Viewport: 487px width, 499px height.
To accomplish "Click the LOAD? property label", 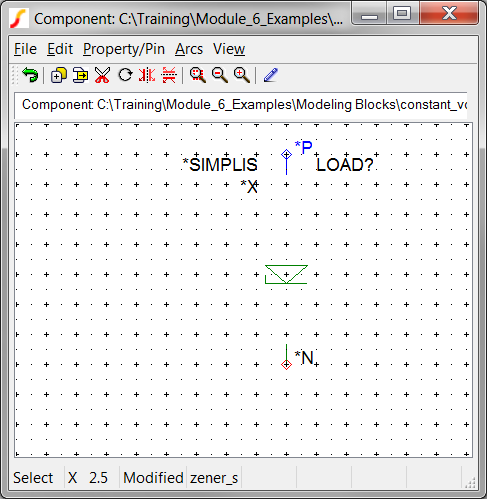I will click(x=345, y=165).
